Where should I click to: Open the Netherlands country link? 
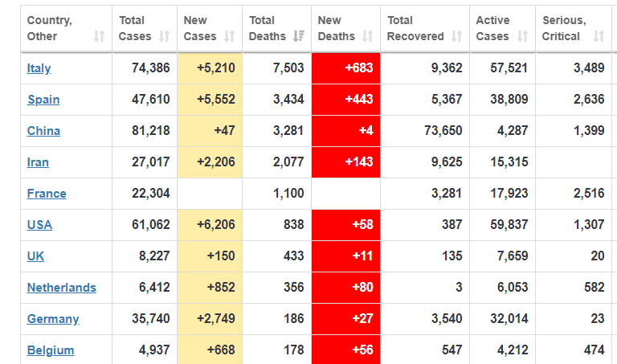click(x=61, y=288)
